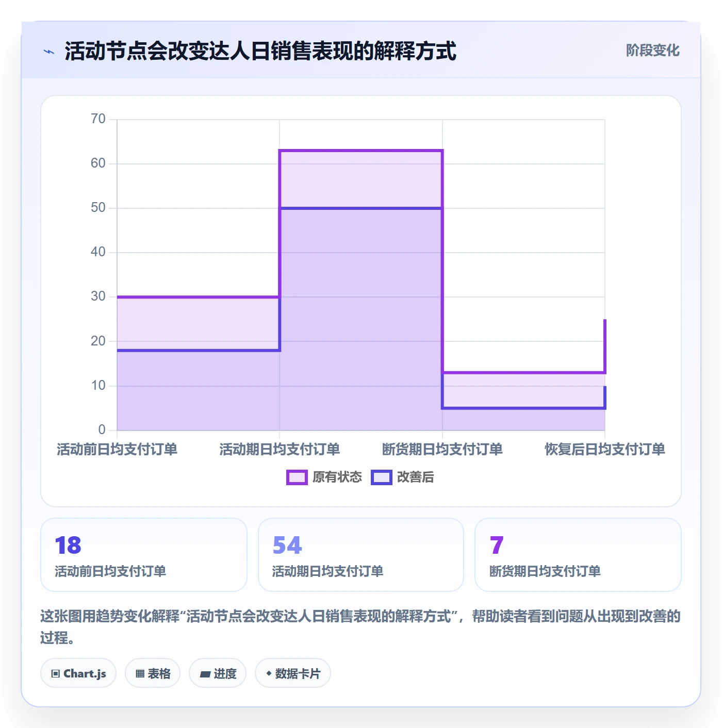Click the title 活动节点会改变达人日销售表现的解释方式
This screenshot has height=728, width=722.
260,52
